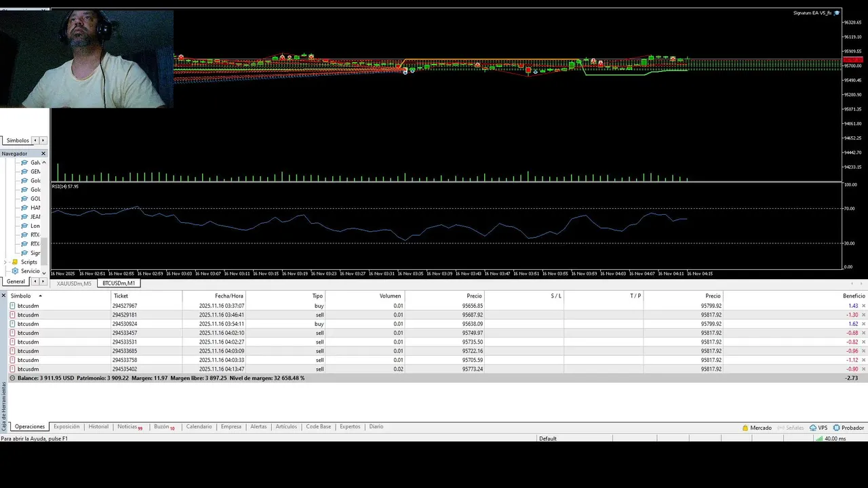Open the Alertas tab
The width and height of the screenshot is (868, 488).
pos(258,427)
